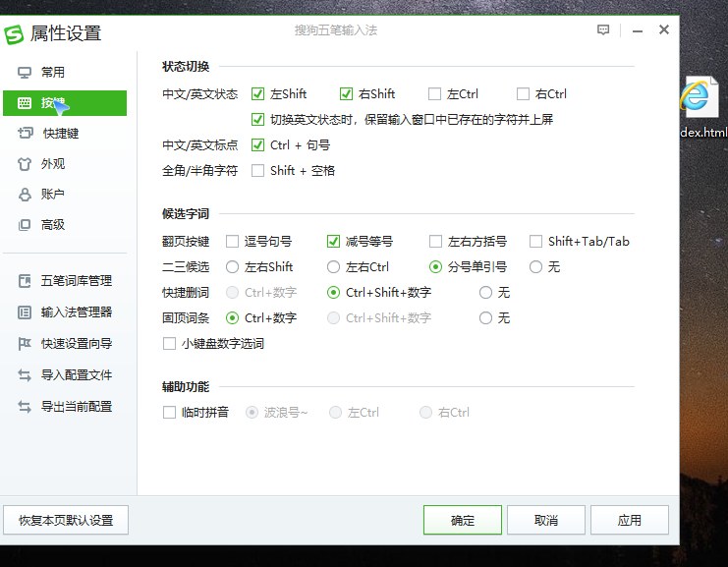Click the Sogou S logo icon
The height and width of the screenshot is (567, 728).
tap(14, 33)
